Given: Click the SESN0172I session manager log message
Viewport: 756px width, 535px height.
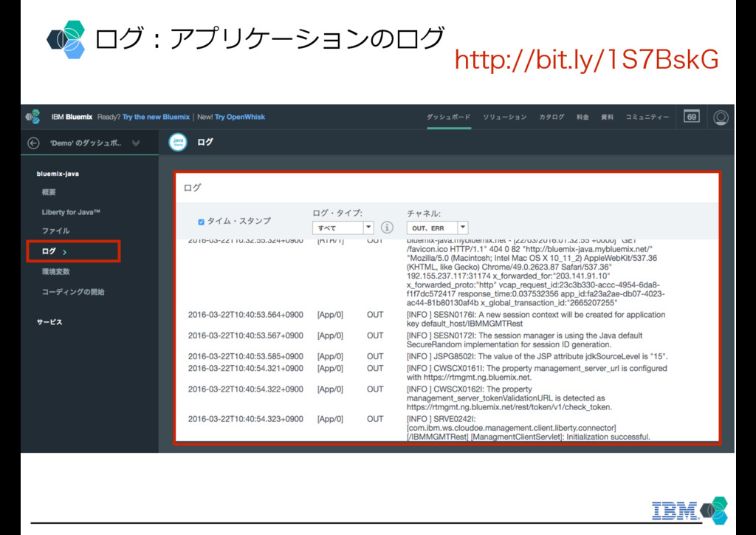Looking at the screenshot, I should [x=525, y=340].
